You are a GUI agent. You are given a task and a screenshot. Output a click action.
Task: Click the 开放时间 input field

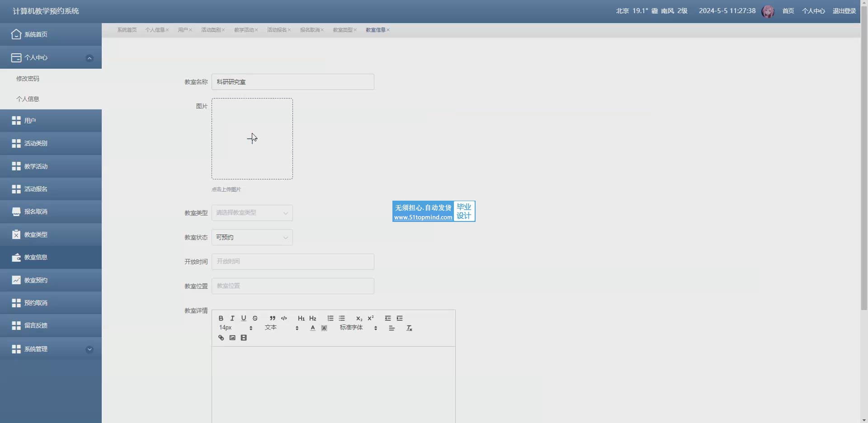(293, 262)
